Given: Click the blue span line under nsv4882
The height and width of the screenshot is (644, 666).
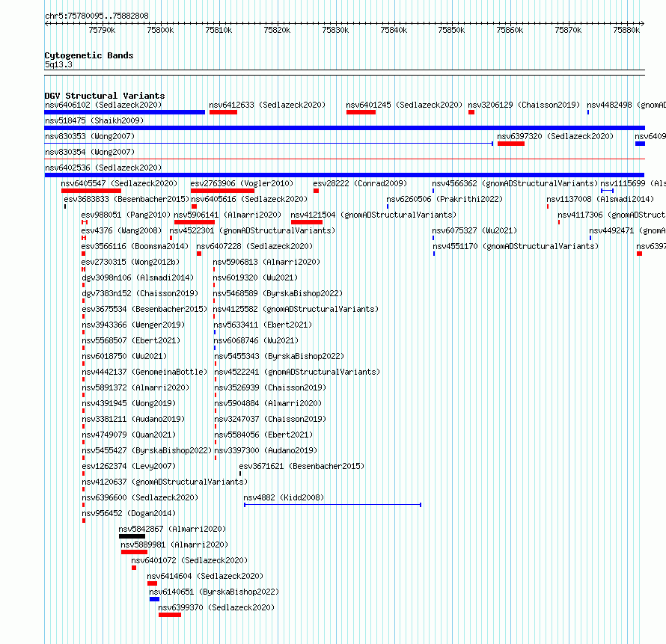Looking at the screenshot, I should pos(332,505).
